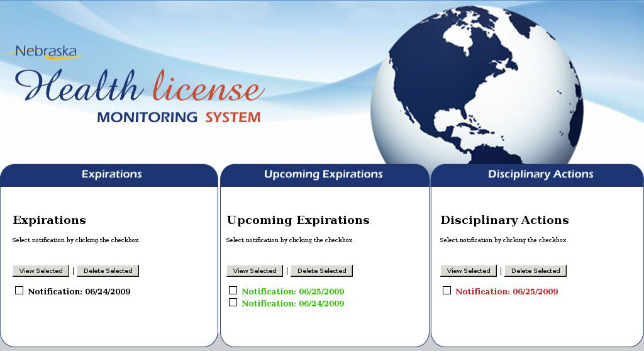This screenshot has width=644, height=351.
Task: Select Upcoming Expirations Notification 06/24/2009 checkbox
Action: coord(233,303)
